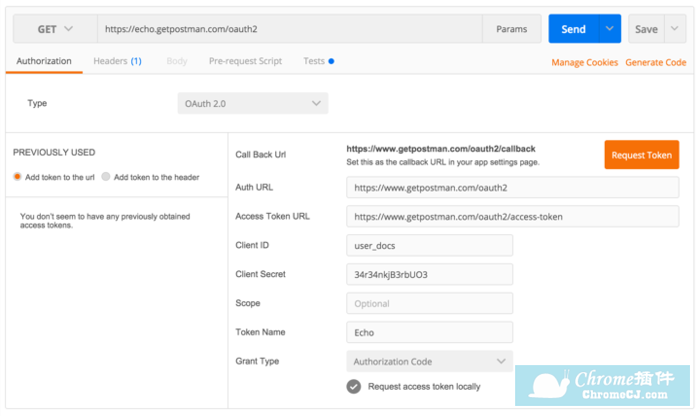Open the Manage Cookies link
This screenshot has width=700, height=416.
pos(584,62)
